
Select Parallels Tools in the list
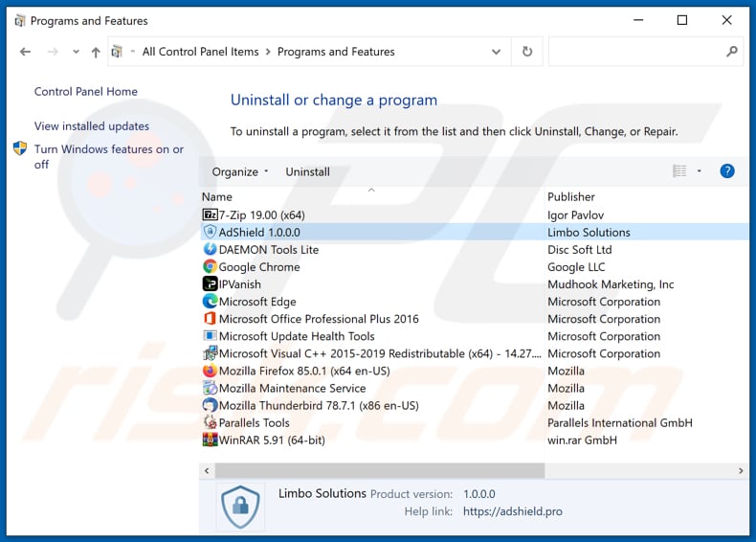475,423
